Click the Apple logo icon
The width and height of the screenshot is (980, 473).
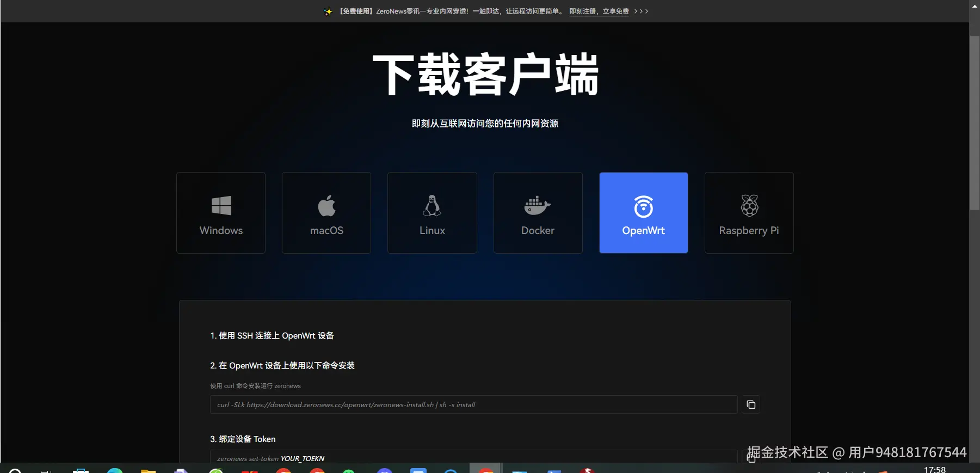[326, 205]
